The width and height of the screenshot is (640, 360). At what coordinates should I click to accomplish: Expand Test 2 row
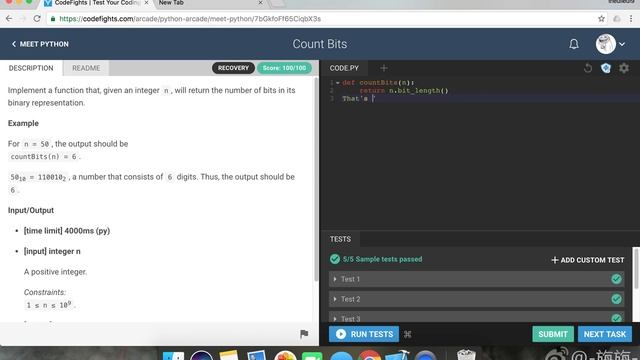point(476,299)
